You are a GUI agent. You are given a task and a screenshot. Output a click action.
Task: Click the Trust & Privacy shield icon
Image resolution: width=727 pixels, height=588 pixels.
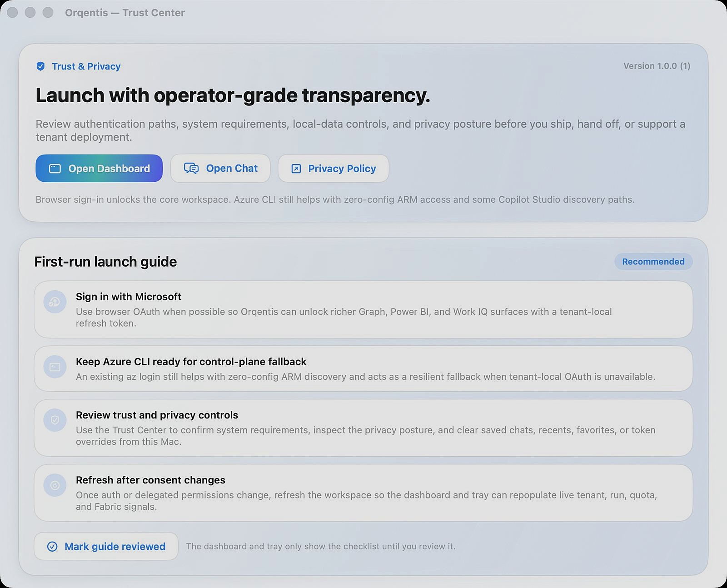(41, 66)
